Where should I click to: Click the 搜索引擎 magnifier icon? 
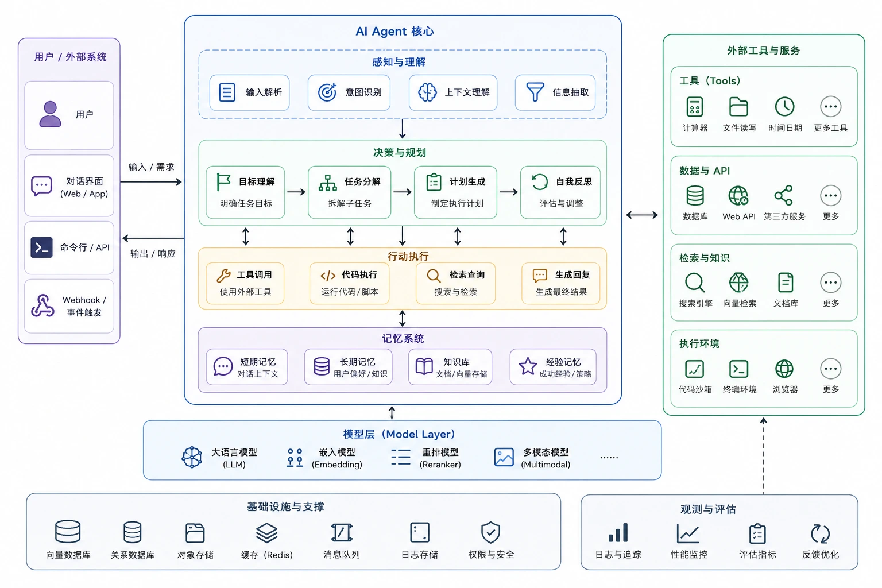pyautogui.click(x=695, y=283)
